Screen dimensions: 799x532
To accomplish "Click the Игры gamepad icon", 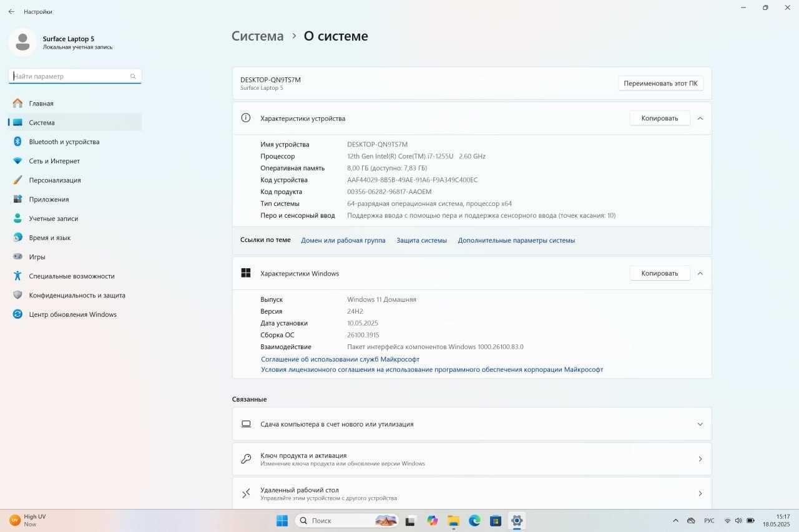I will pos(17,257).
